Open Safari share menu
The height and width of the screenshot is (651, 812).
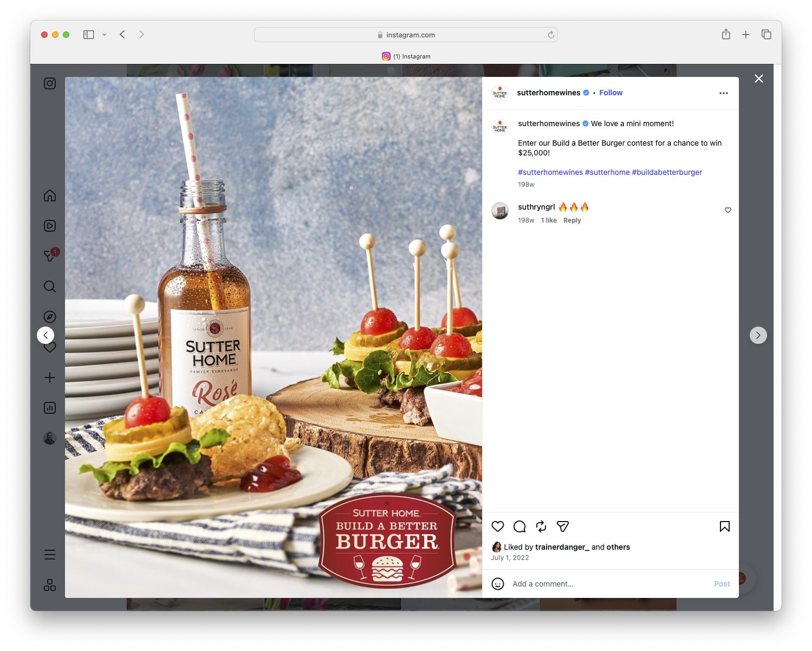click(x=726, y=34)
